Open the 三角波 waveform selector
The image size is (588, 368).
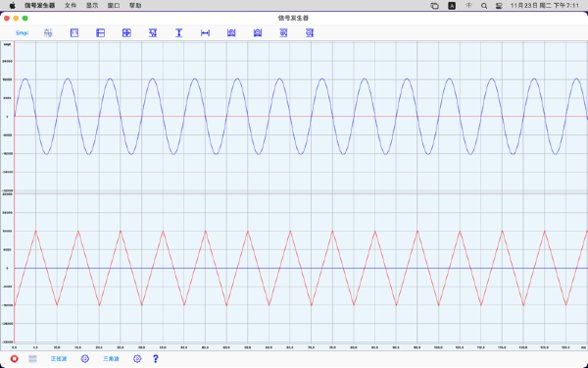click(x=111, y=359)
